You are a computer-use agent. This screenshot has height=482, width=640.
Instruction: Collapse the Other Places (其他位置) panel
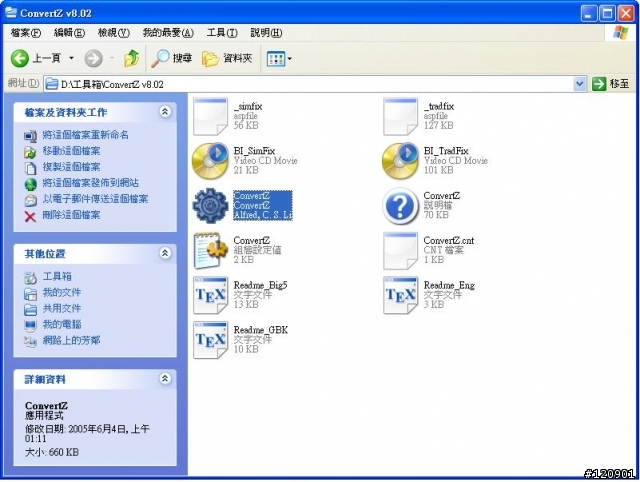[x=165, y=253]
